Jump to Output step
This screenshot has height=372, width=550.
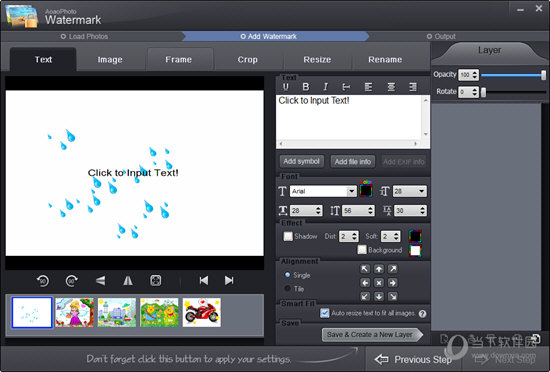(441, 36)
